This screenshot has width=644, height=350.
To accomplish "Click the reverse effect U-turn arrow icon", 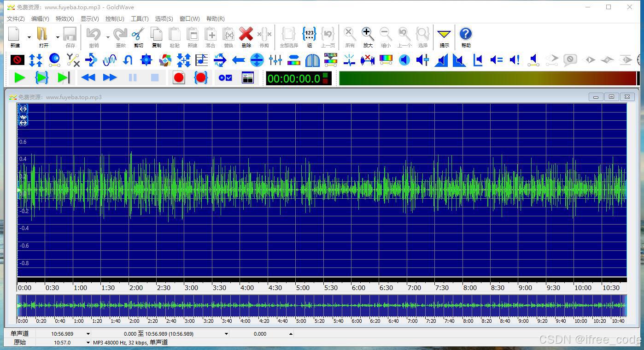I will tap(128, 60).
